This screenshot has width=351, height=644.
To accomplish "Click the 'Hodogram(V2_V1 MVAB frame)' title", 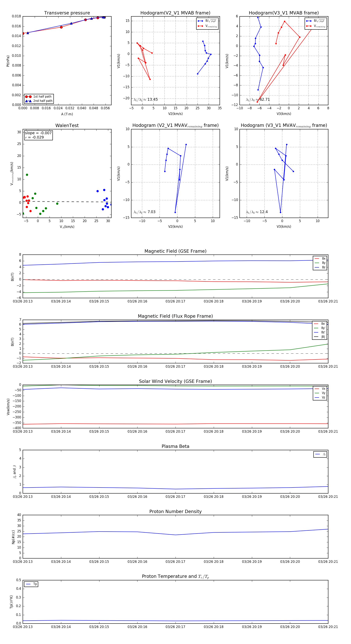I will click(175, 13).
